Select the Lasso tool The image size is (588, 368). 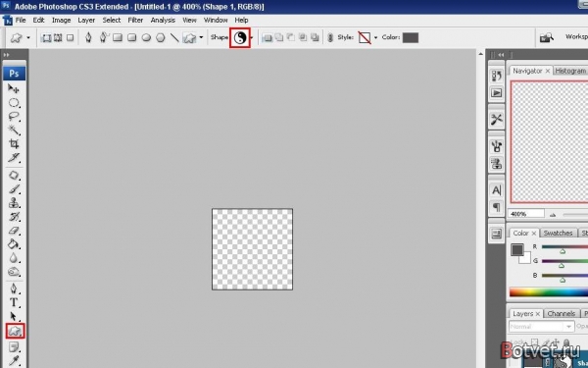(14, 116)
